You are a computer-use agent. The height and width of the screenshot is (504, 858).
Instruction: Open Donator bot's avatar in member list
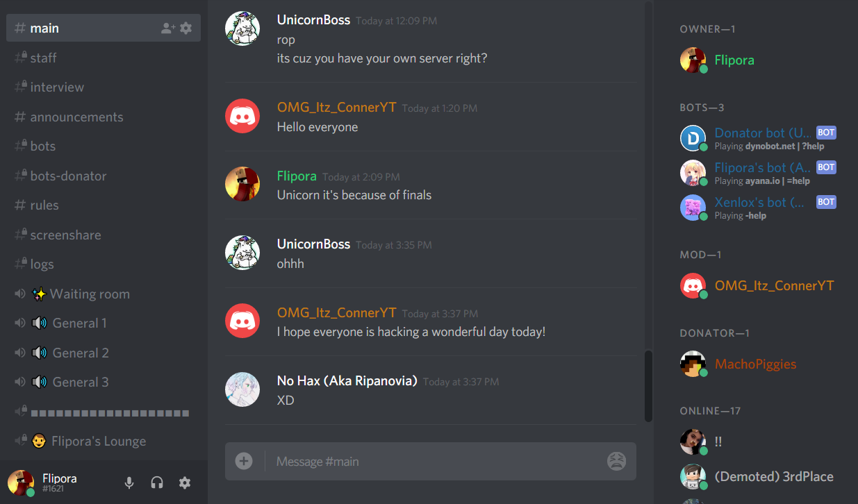693,138
